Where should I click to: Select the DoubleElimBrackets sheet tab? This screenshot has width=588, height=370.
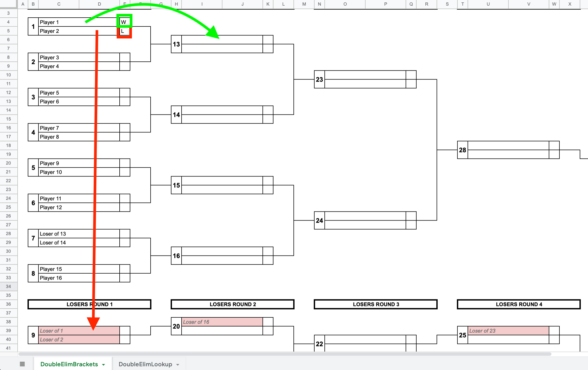coord(69,364)
